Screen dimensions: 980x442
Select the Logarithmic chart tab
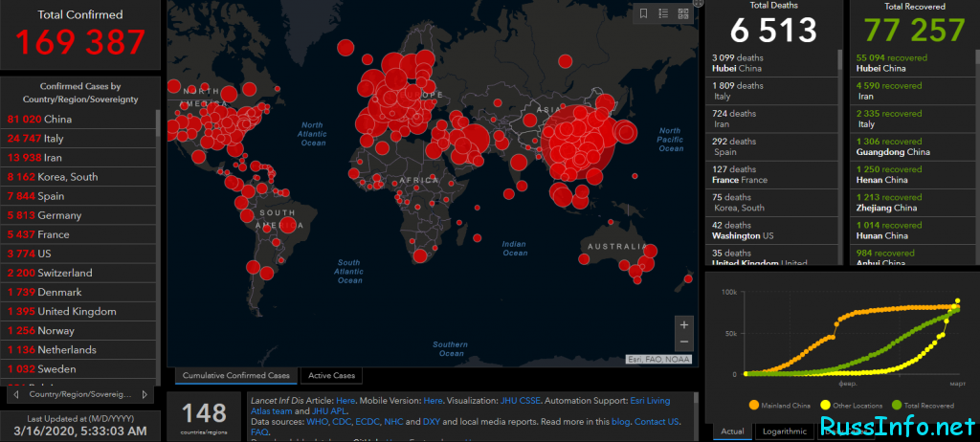pos(784,431)
